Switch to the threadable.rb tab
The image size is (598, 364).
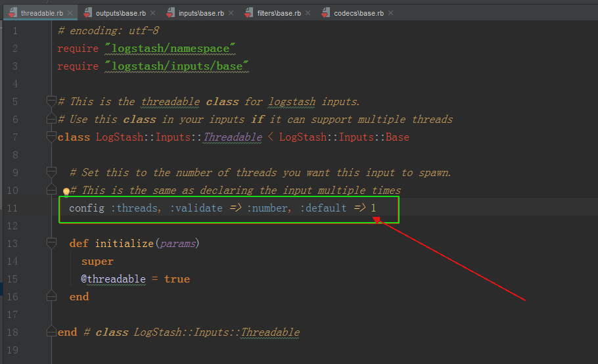(x=42, y=13)
